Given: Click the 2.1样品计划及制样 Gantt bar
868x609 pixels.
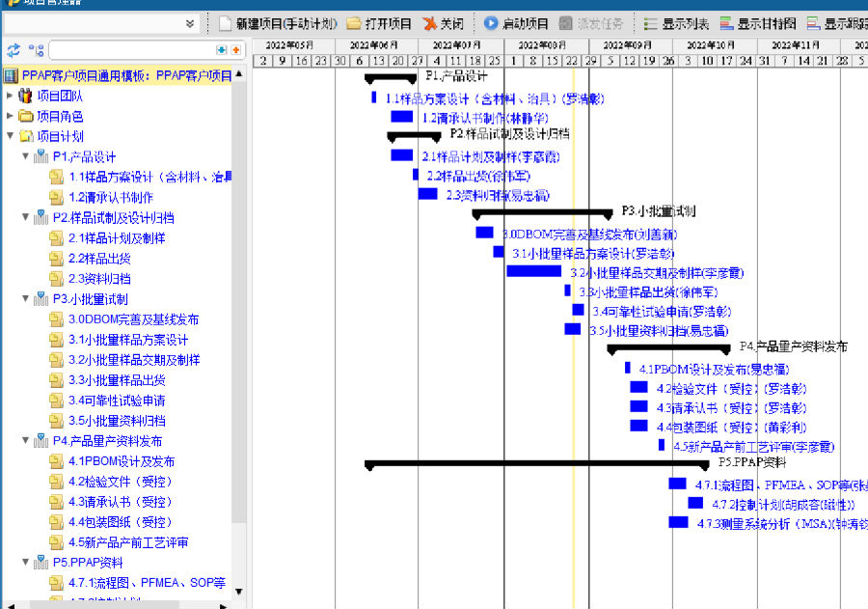Looking at the screenshot, I should [x=402, y=155].
